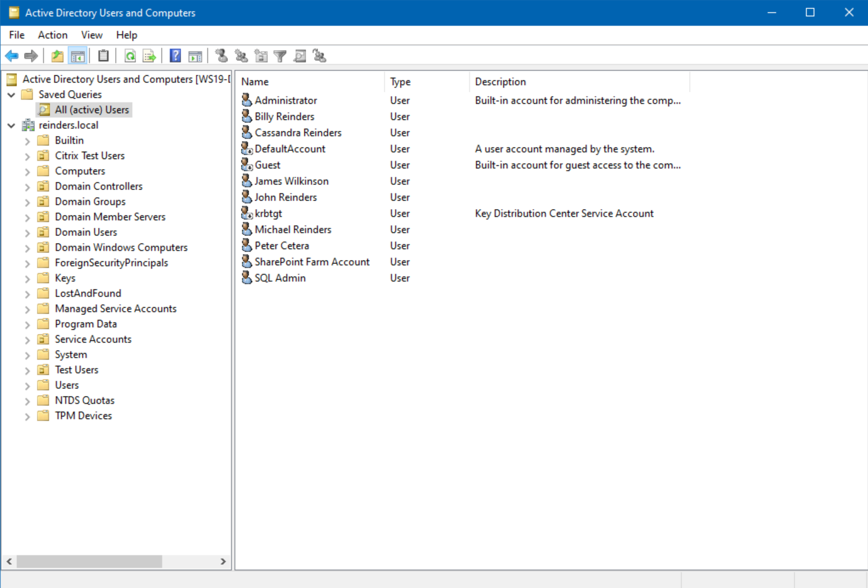Click the Up One Level folder icon
The height and width of the screenshot is (588, 868).
[57, 56]
